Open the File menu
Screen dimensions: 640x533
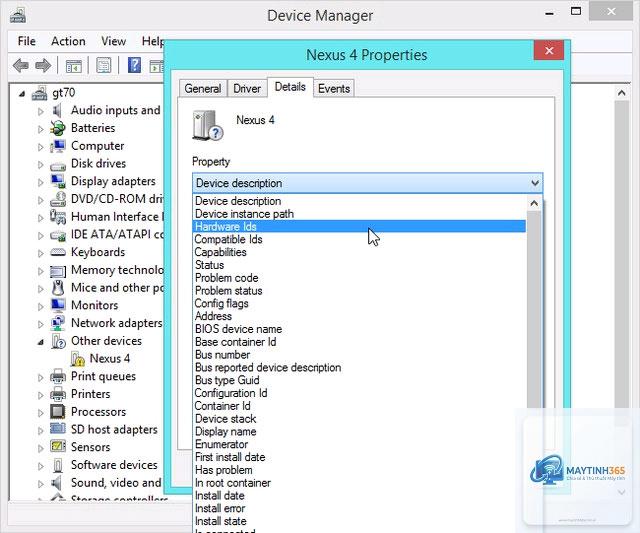27,41
